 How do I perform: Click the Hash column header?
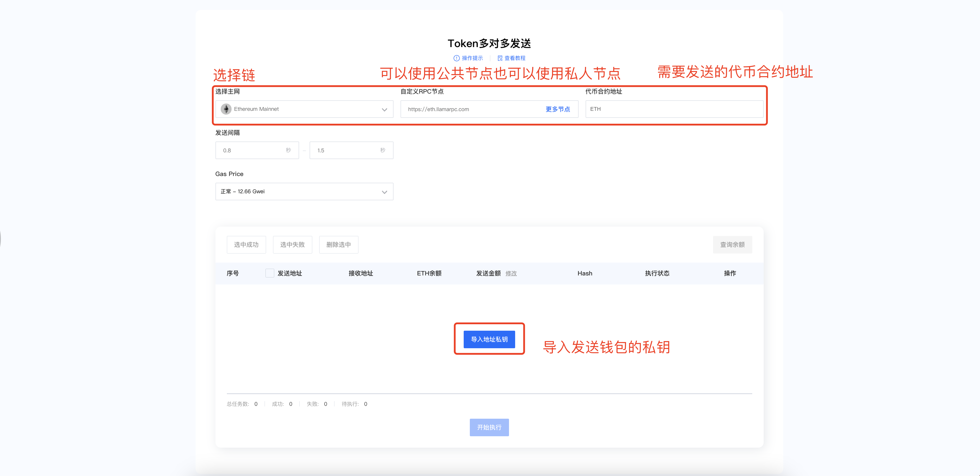[585, 274]
